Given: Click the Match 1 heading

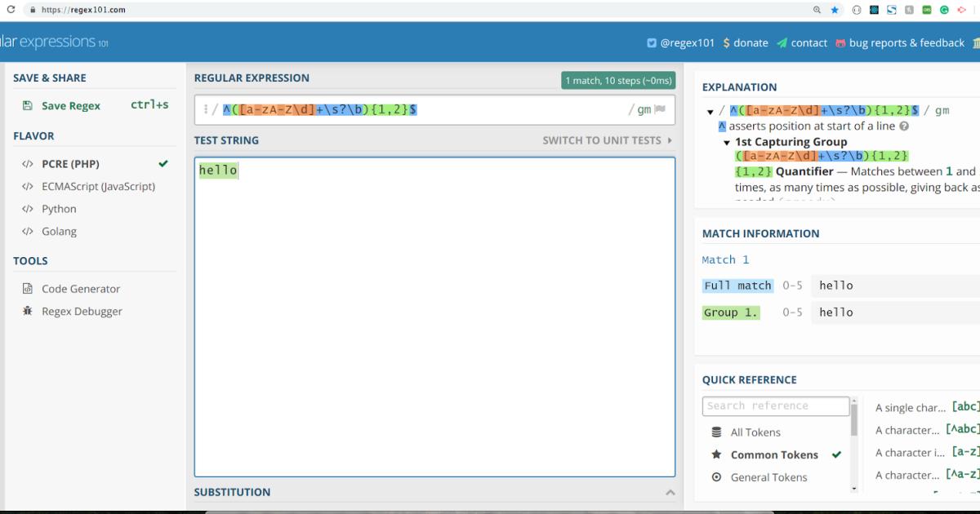Looking at the screenshot, I should (x=726, y=259).
